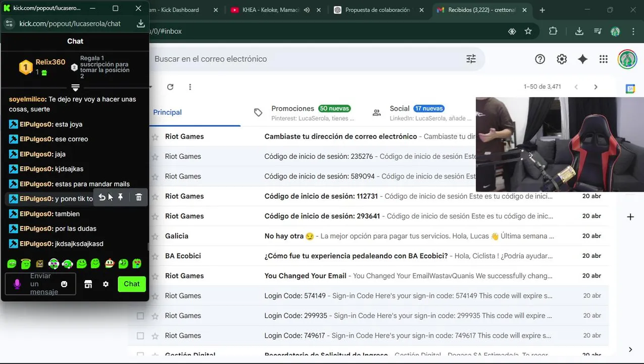Click the Kick chat scrollbar thumb
Viewport: 644px width, 364px height.
pyautogui.click(x=147, y=246)
